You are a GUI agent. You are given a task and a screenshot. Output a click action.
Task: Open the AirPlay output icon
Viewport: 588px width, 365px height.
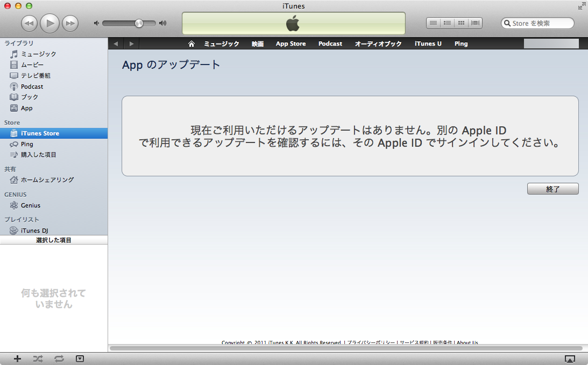570,359
